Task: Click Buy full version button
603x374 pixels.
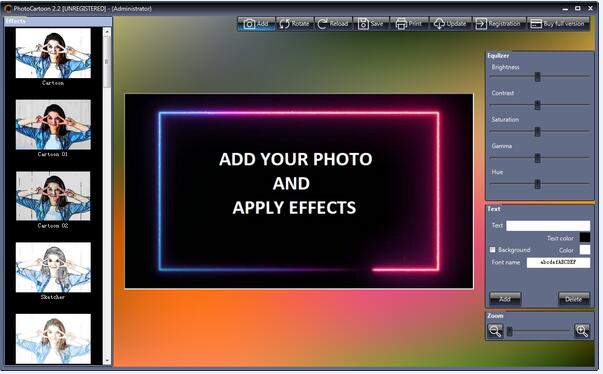Action: pos(558,24)
